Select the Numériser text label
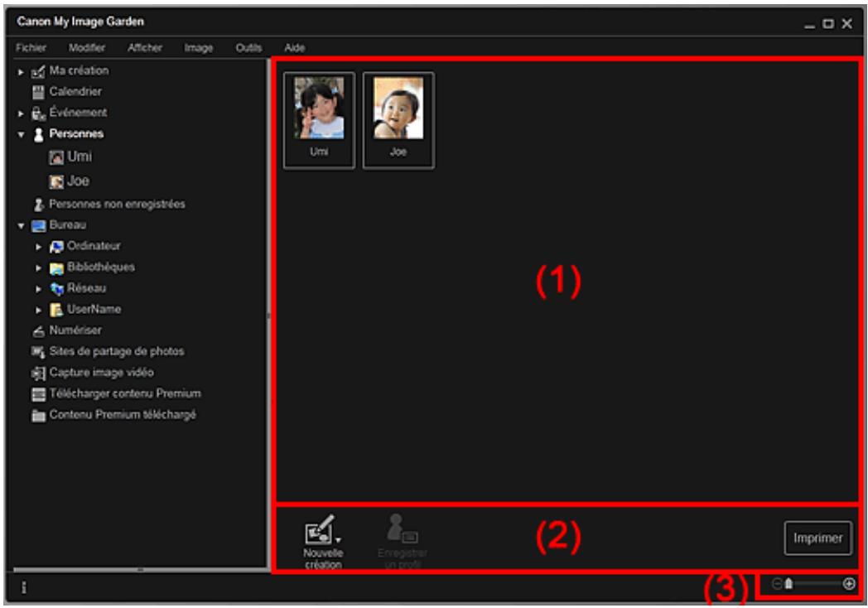 [x=75, y=330]
